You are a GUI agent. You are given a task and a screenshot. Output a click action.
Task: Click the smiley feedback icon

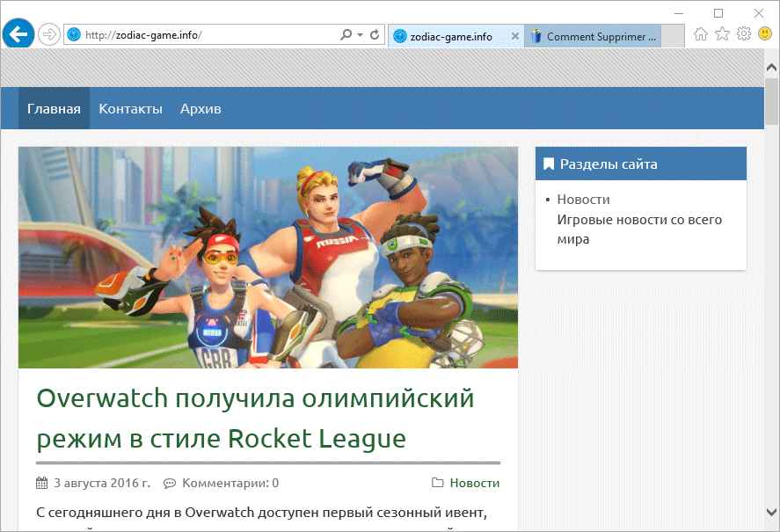point(765,33)
